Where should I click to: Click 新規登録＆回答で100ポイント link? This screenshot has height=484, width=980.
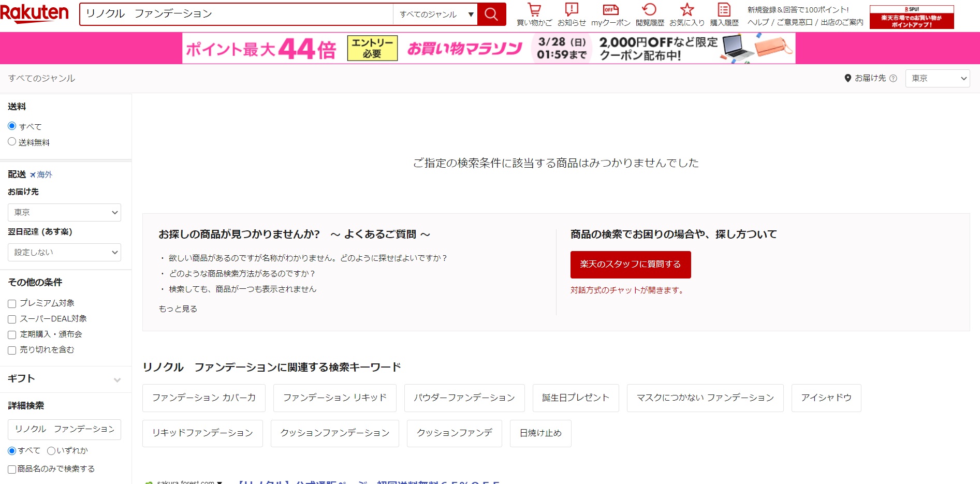pos(798,10)
